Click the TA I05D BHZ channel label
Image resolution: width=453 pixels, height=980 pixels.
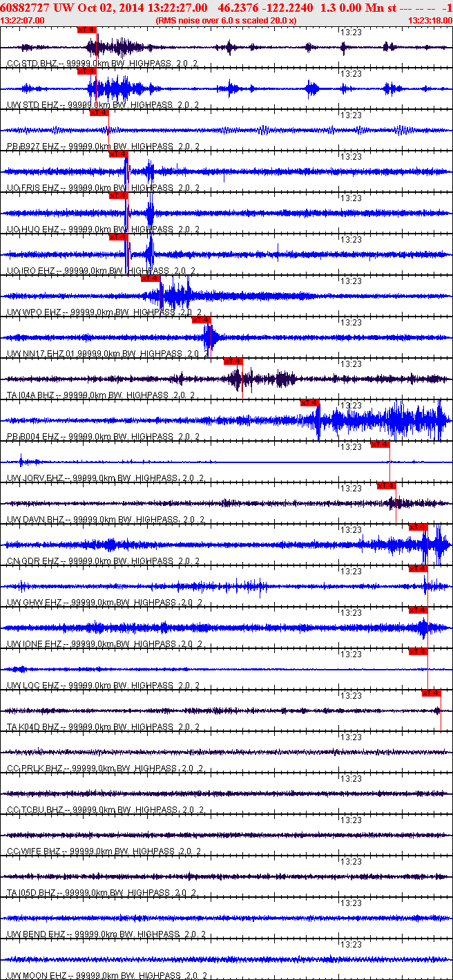[102, 893]
